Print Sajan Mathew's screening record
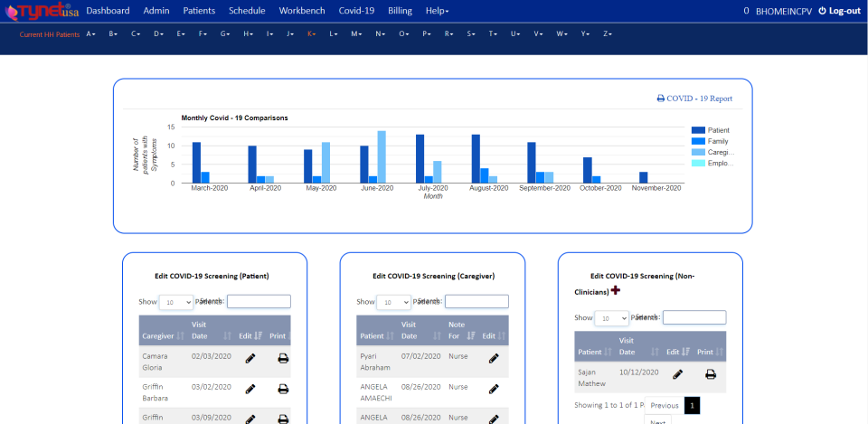This screenshot has width=868, height=424. 711,375
